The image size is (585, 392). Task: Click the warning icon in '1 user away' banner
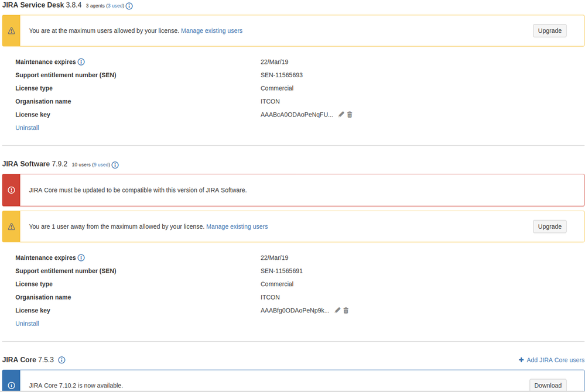point(12,226)
